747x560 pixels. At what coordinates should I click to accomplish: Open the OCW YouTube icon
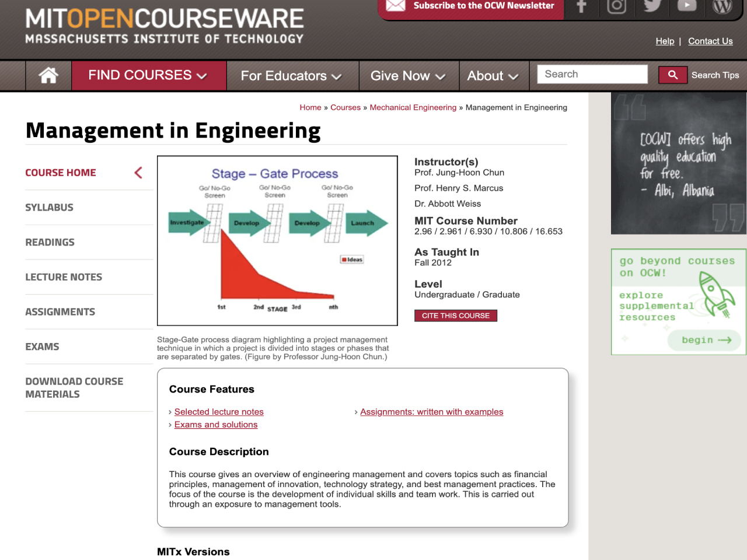pyautogui.click(x=687, y=6)
